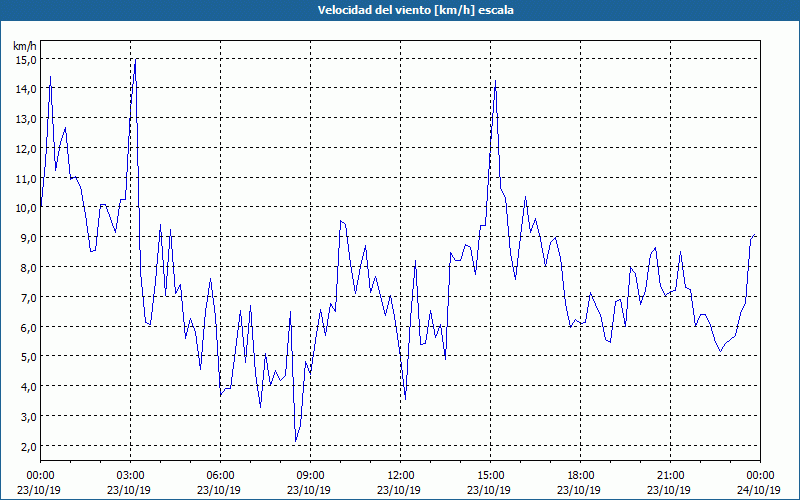
Task: Select the 14,0 y-axis label
Action: [x=25, y=89]
